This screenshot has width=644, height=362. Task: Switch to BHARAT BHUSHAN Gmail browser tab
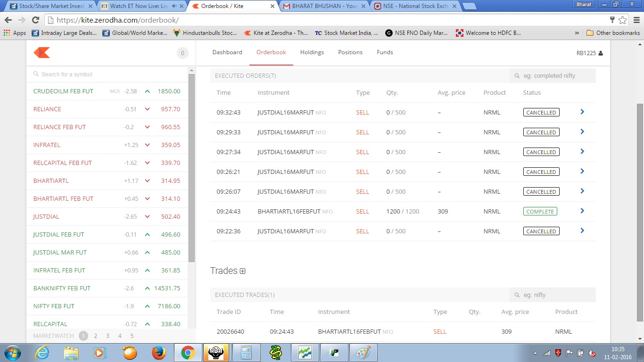click(324, 6)
